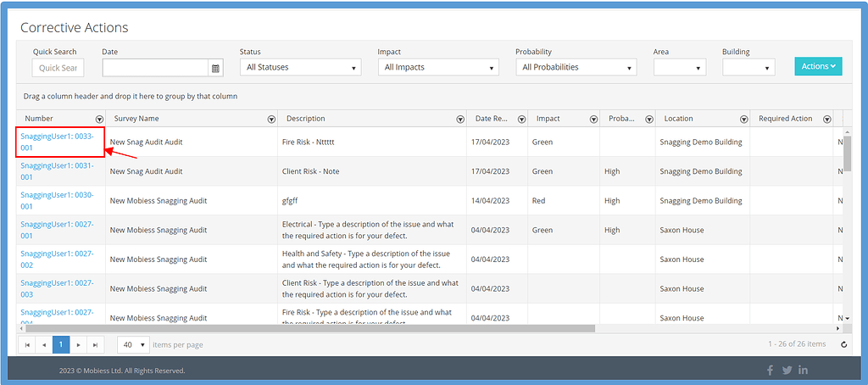The width and height of the screenshot is (868, 385).
Task: Open Facebook link in footer
Action: (x=770, y=370)
